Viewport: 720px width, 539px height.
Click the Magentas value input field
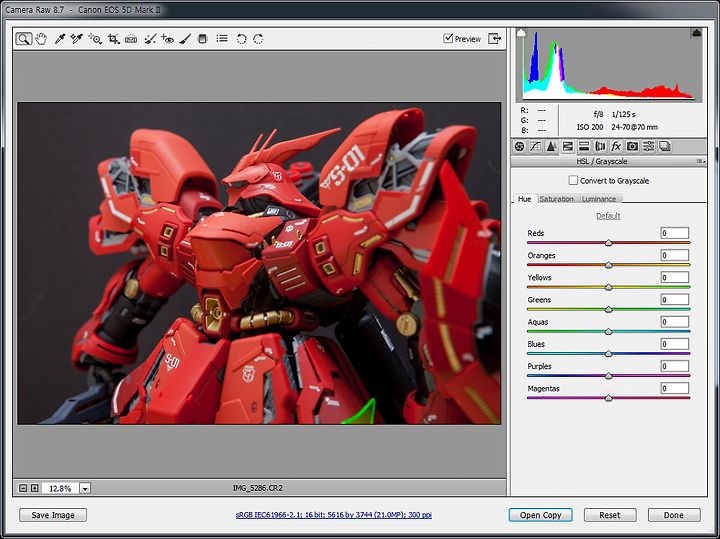pyautogui.click(x=675, y=388)
